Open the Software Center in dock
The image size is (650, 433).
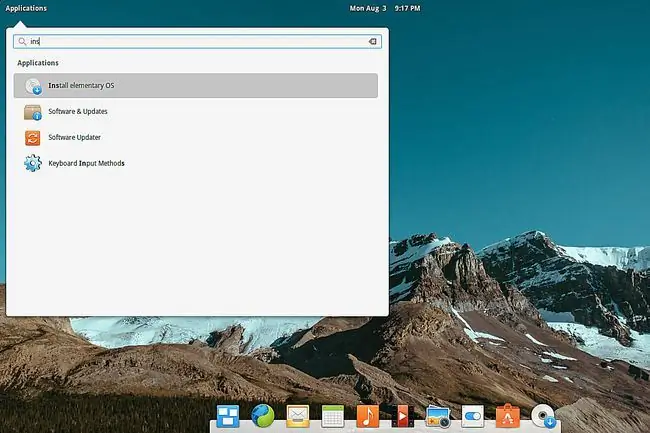(508, 416)
